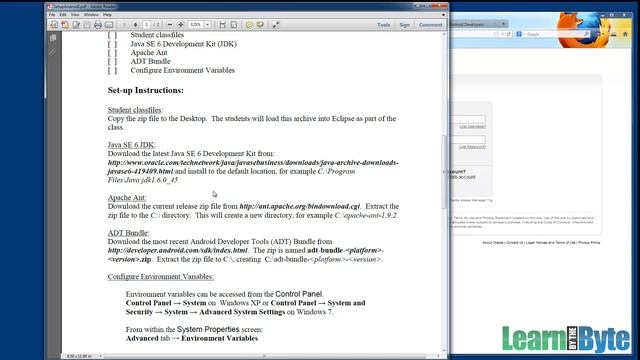Click the left page-fit icon after the zoom dropdown
Viewport: 640px width, 360px height.
click(222, 25)
